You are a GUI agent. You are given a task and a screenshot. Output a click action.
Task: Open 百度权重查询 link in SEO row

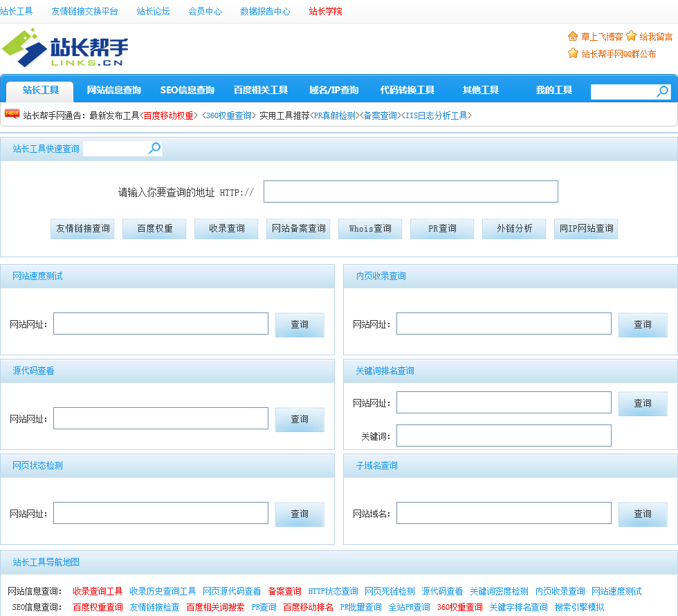click(98, 607)
